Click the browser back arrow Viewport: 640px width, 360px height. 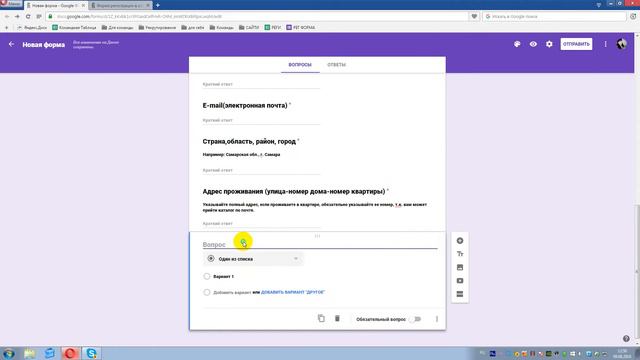click(x=7, y=16)
